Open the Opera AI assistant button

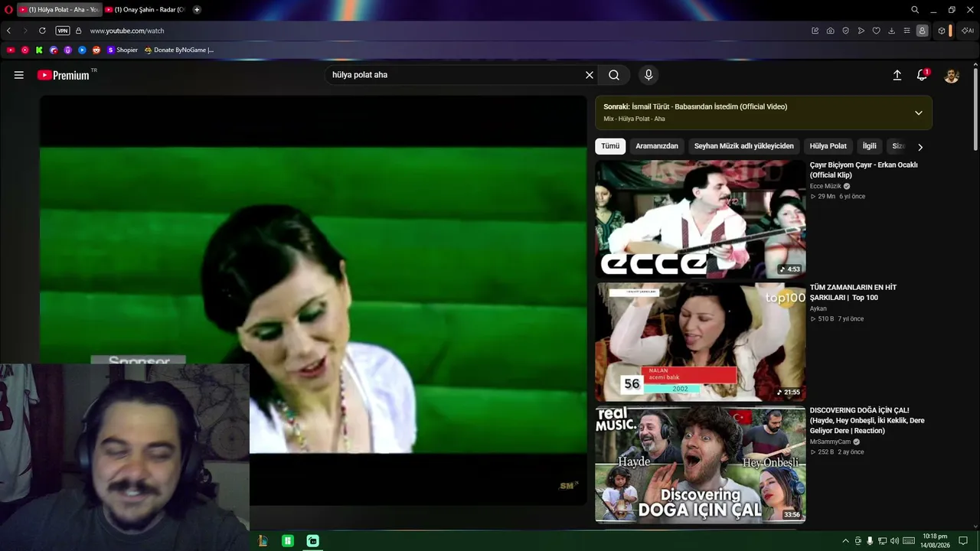pos(968,31)
